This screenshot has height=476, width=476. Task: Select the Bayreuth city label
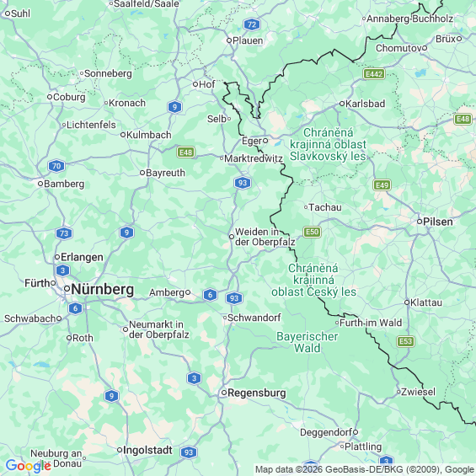point(165,173)
